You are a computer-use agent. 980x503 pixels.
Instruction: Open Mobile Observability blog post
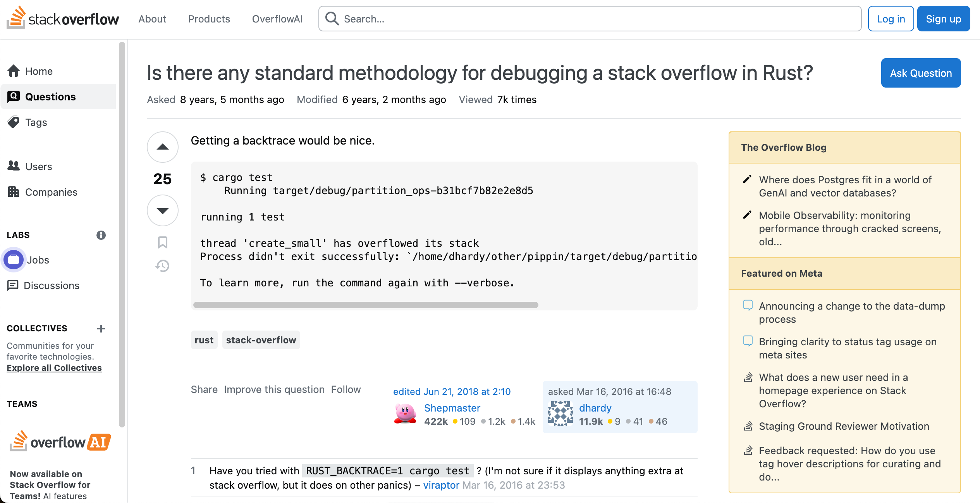click(x=850, y=229)
